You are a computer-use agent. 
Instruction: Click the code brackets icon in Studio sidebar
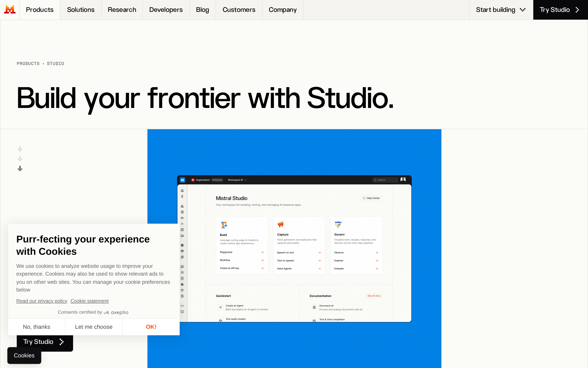[182, 306]
